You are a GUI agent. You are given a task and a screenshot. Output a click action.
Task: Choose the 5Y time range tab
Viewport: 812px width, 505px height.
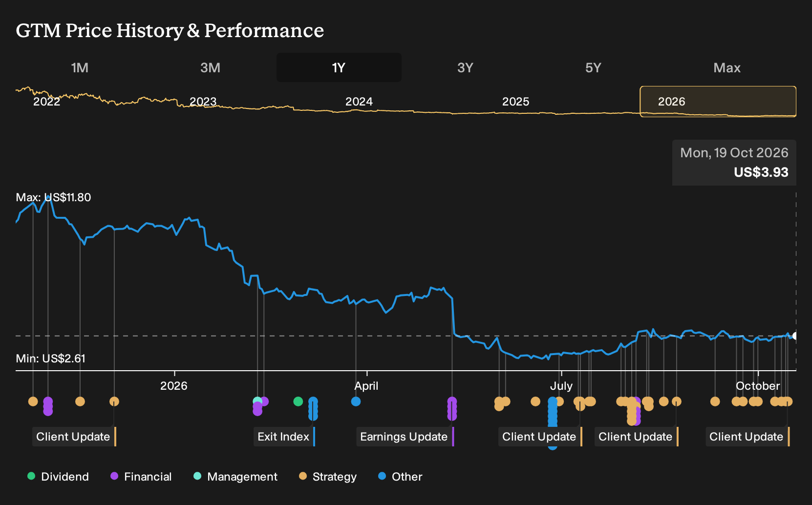(593, 67)
